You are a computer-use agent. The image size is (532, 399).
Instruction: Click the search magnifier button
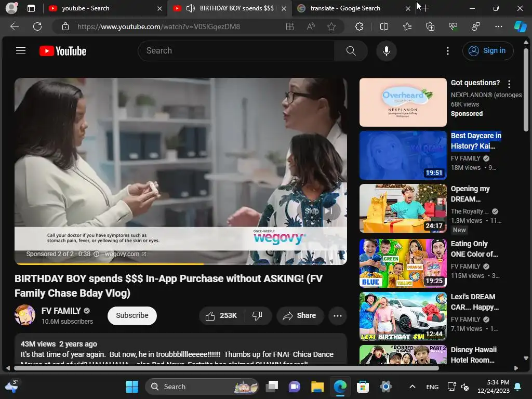click(351, 51)
